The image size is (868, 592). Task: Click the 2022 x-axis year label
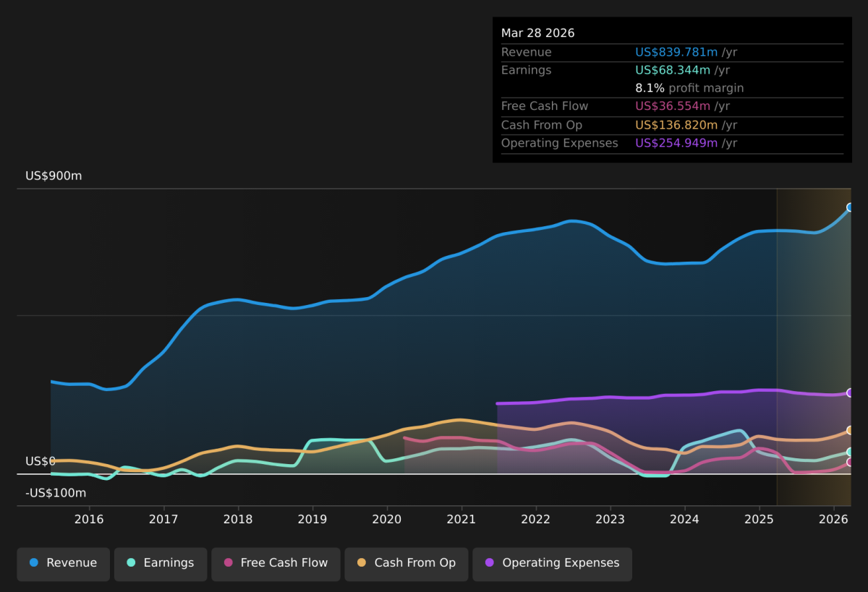[x=536, y=519]
